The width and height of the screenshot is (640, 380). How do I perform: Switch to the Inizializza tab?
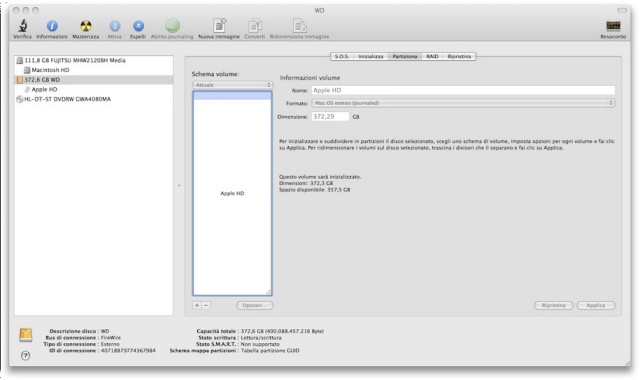[x=371, y=57]
